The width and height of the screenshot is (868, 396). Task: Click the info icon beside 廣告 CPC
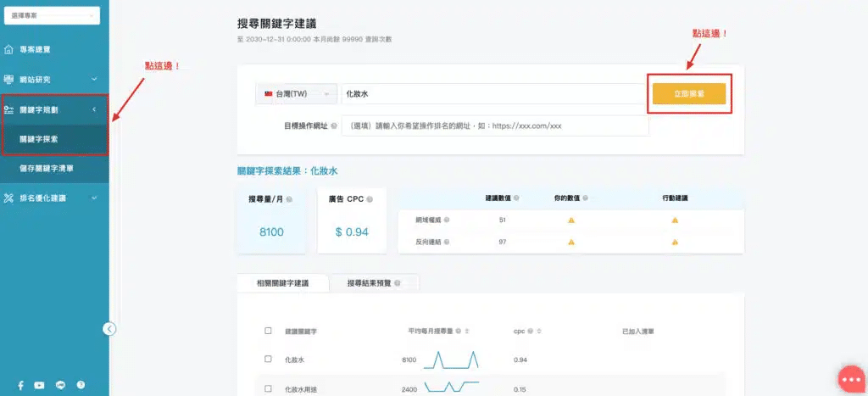pyautogui.click(x=371, y=199)
